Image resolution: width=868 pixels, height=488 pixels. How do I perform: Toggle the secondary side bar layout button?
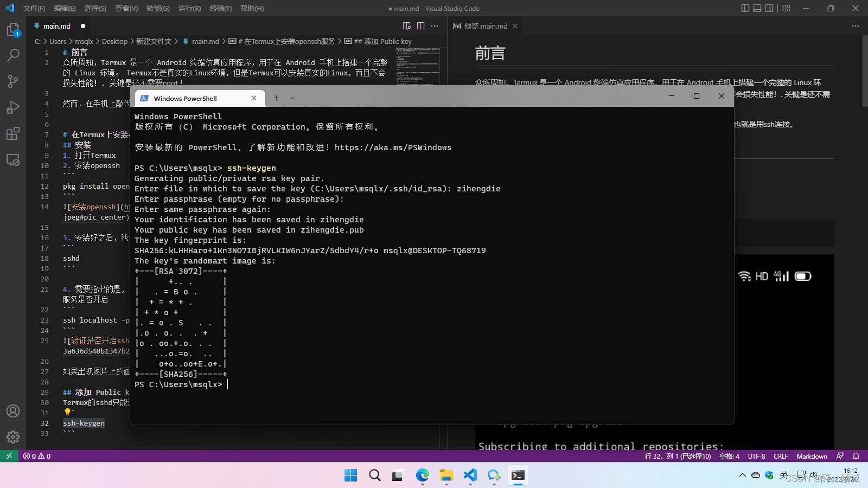tap(769, 8)
